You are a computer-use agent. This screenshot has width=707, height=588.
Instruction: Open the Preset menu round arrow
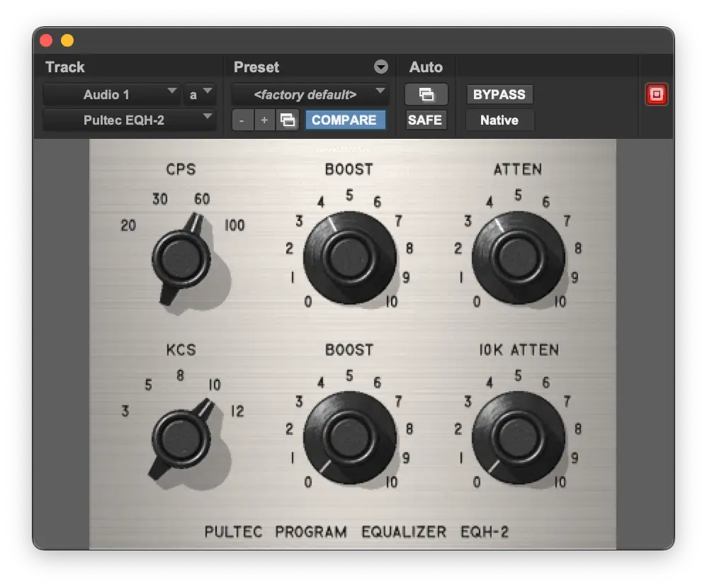(381, 67)
